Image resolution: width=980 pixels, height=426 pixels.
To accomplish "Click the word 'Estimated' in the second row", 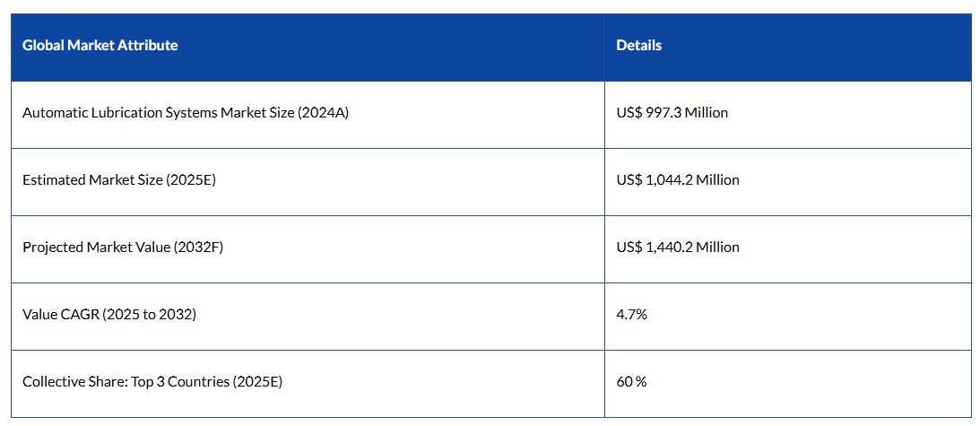I will point(54,180).
